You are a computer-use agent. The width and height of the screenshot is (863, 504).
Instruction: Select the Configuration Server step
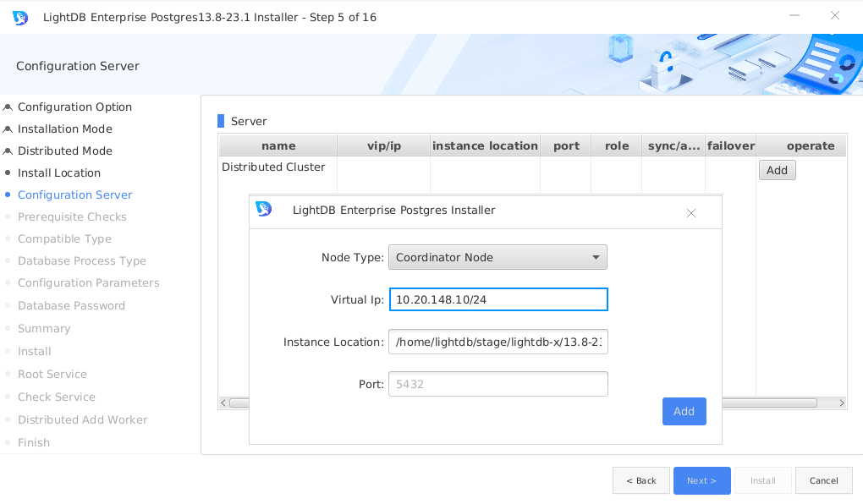[x=74, y=194]
